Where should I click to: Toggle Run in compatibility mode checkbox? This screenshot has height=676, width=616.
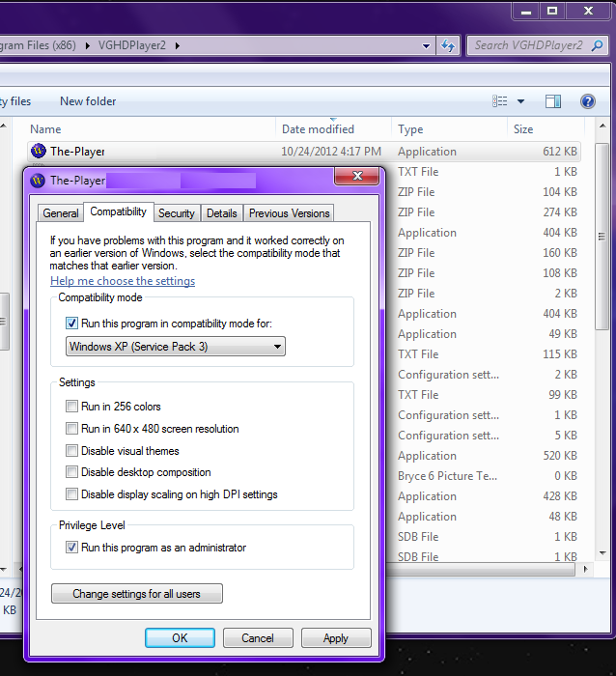72,324
